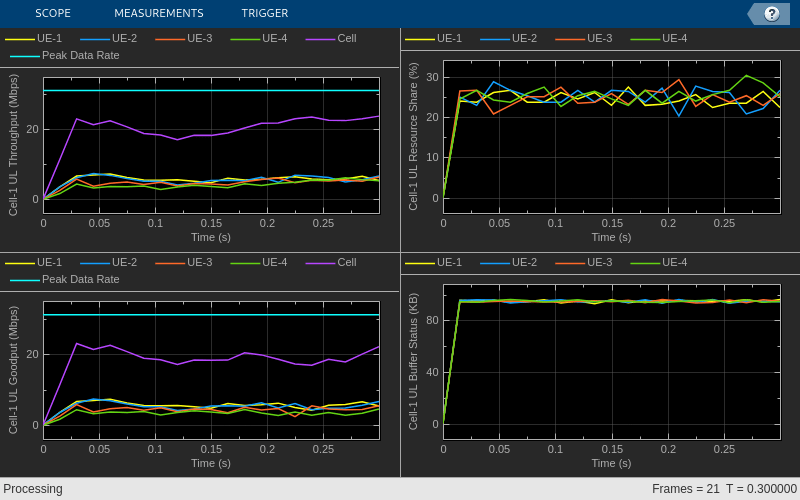Click the UL Resource Share plot area
The height and width of the screenshot is (500, 800).
coord(612,137)
